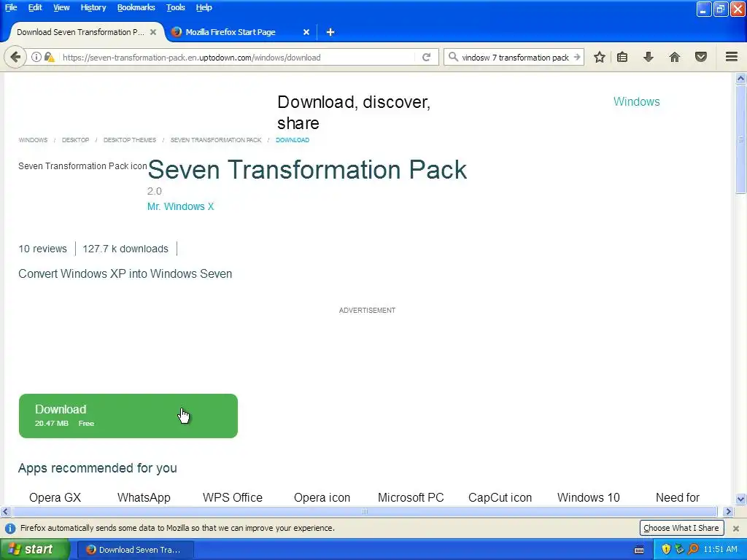Click the Windows platform link
The image size is (747, 560).
636,101
